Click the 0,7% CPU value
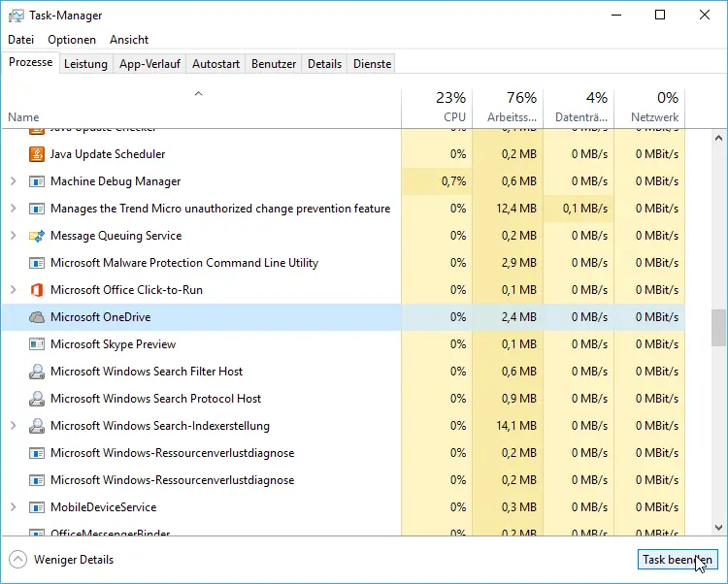728x584 pixels. click(x=453, y=181)
